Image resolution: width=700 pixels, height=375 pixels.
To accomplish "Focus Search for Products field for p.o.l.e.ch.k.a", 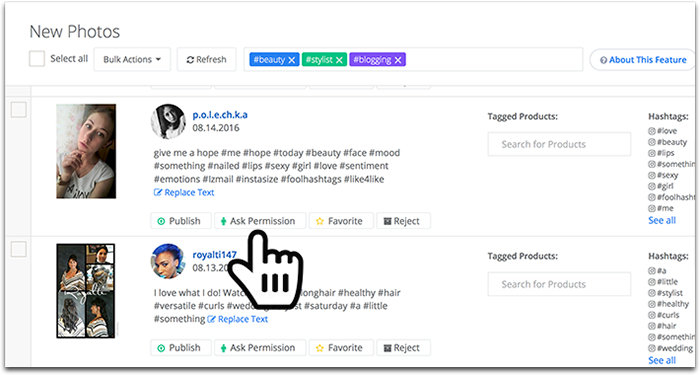I will (559, 144).
